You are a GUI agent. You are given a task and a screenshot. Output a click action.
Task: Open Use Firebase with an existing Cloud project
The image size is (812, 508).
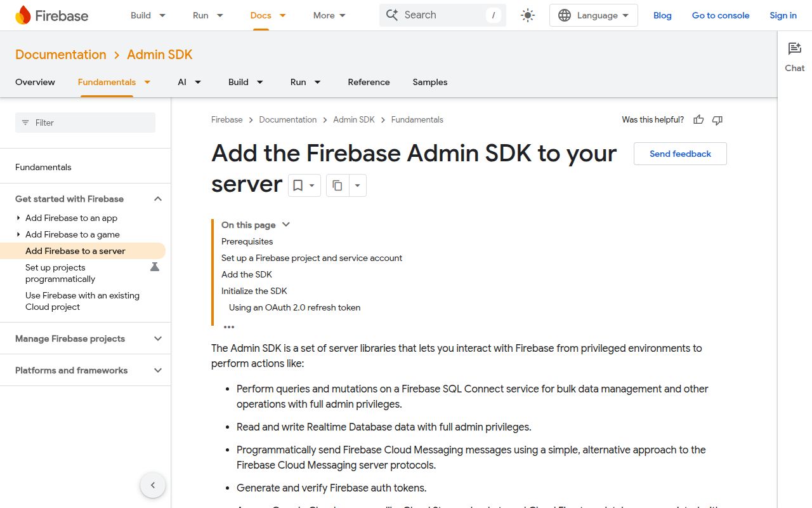pos(82,301)
